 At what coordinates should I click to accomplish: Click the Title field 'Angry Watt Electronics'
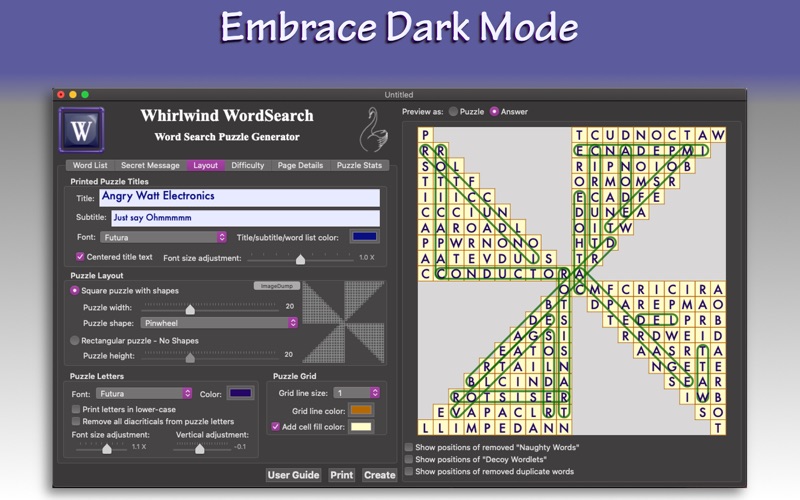[239, 197]
